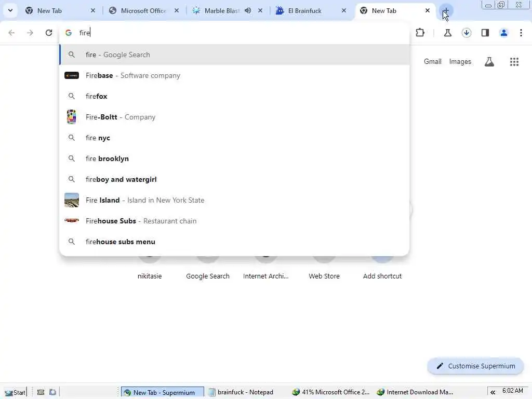Click the Firehouse Subs logo
This screenshot has width=532, height=399.
point(72,221)
